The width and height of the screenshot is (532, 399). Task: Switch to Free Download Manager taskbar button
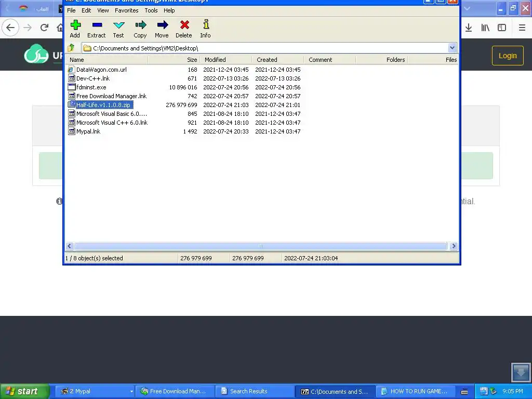point(175,391)
